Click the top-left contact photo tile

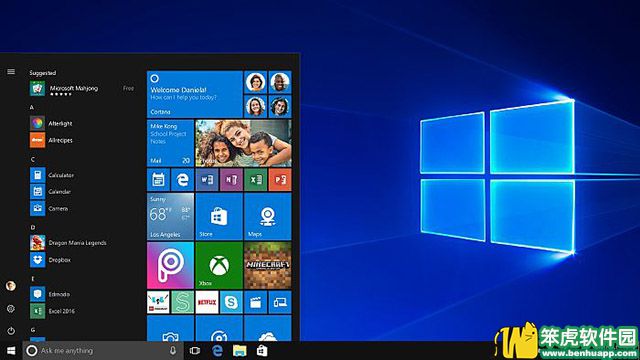click(256, 82)
